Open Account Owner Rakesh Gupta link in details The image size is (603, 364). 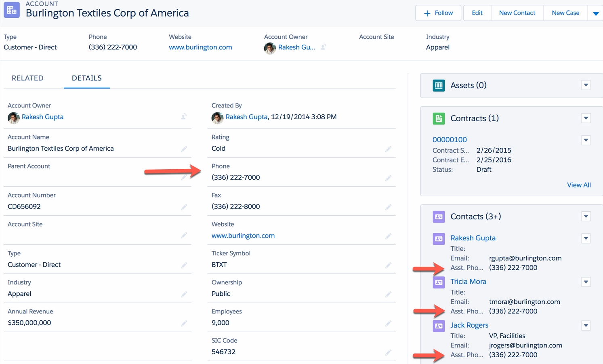(x=42, y=117)
